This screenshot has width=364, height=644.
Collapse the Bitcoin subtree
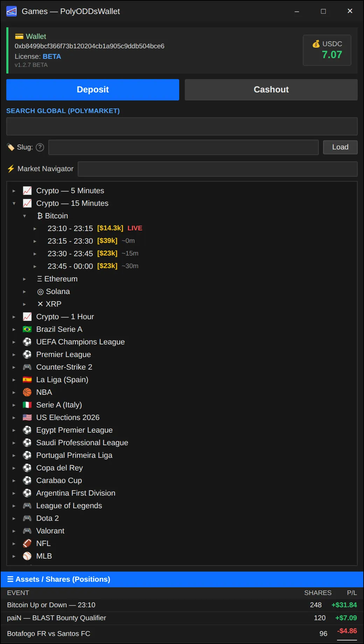click(x=24, y=216)
